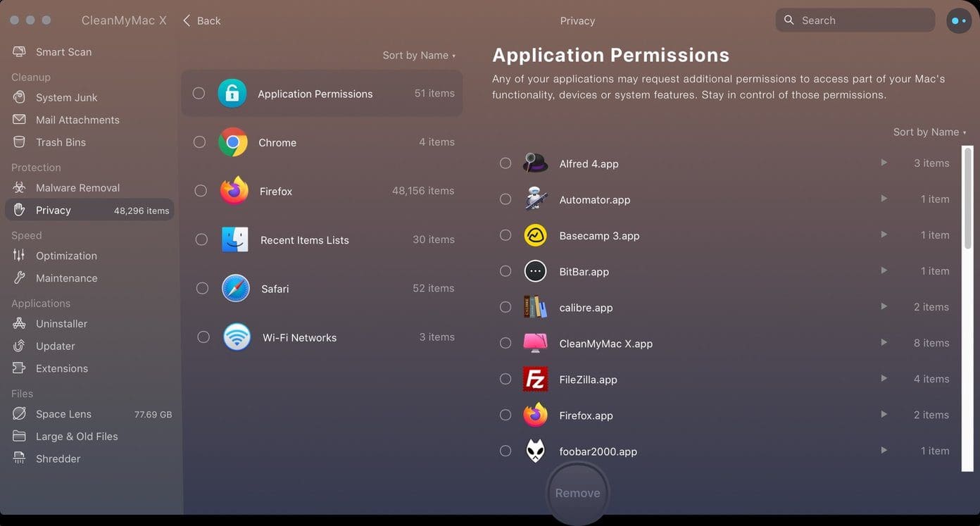The image size is (980, 526).
Task: Open the Smart Scan monitor icon
Action: click(20, 52)
